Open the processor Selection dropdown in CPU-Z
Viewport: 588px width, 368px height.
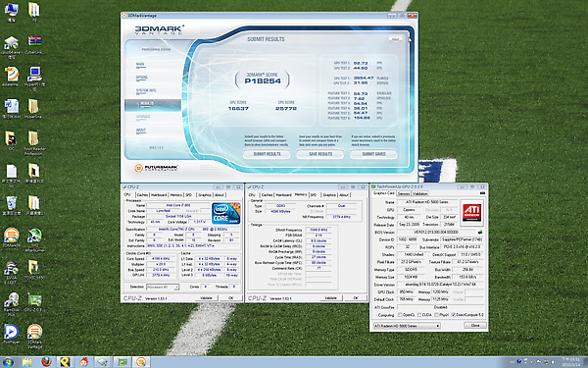[x=163, y=287]
